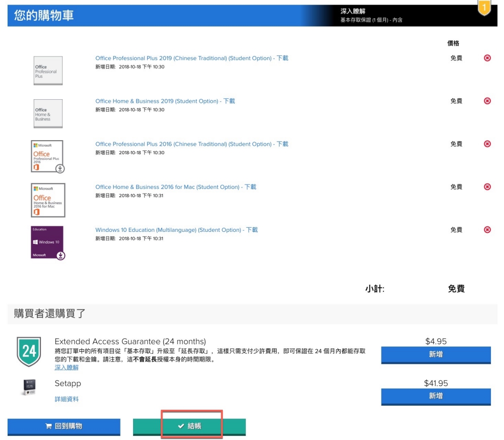Click the yellow cart badge icon
This screenshot has width=504, height=440.
(483, 8)
